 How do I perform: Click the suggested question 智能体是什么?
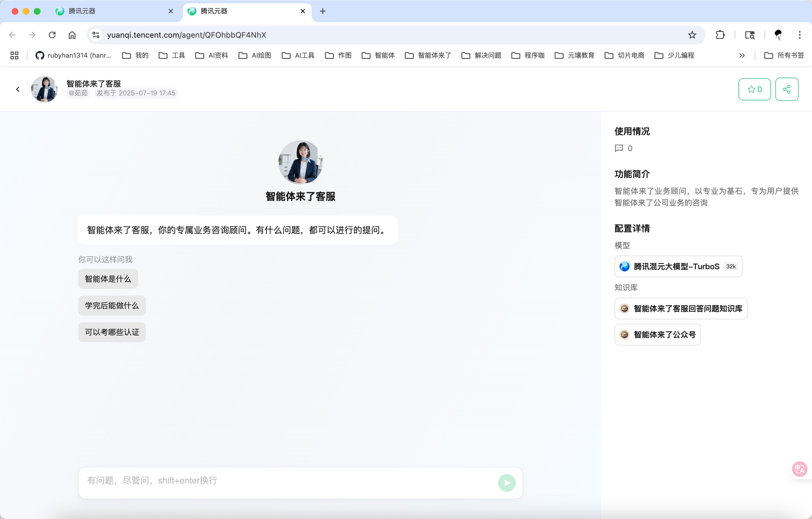[108, 279]
